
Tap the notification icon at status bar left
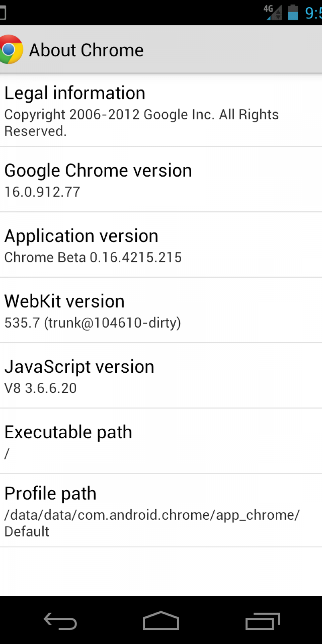tap(2, 12)
